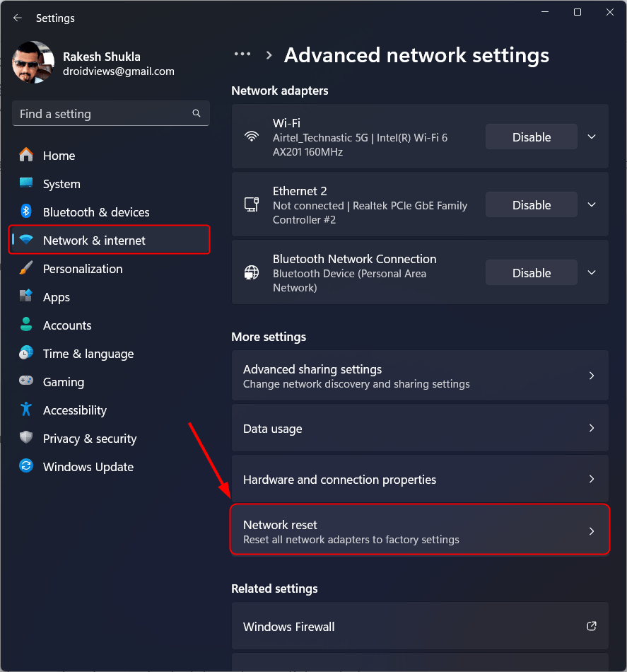627x672 pixels.
Task: Expand Wi-Fi adapter details chevron
Action: tap(592, 137)
